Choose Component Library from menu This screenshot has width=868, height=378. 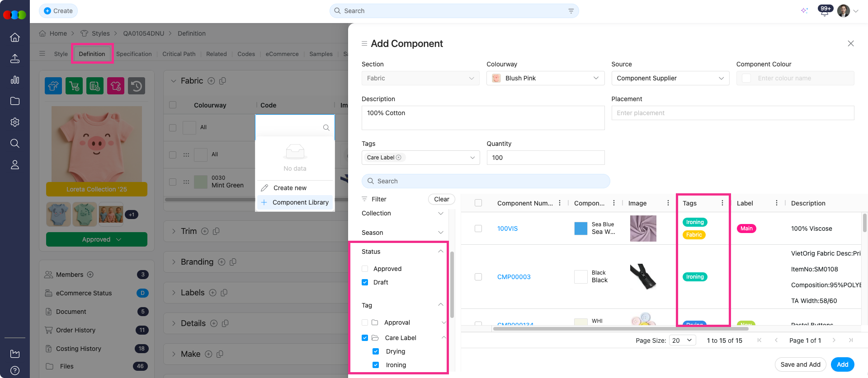pos(295,202)
